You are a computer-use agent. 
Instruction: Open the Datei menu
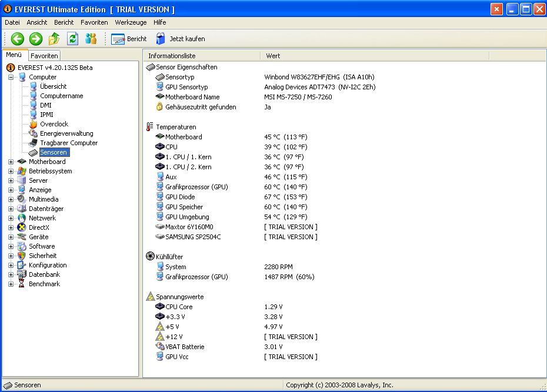coord(12,22)
